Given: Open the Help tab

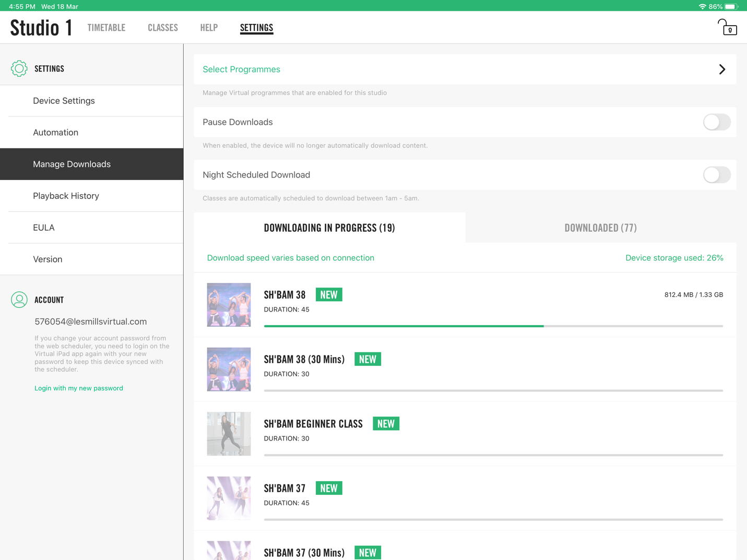Looking at the screenshot, I should coord(209,28).
